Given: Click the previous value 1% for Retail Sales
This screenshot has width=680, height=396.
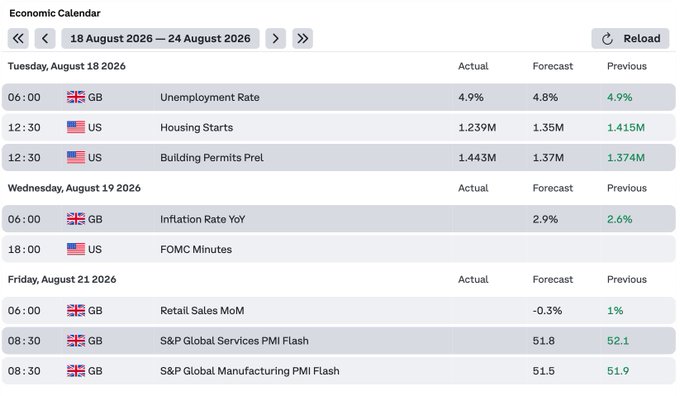Looking at the screenshot, I should pos(615,311).
